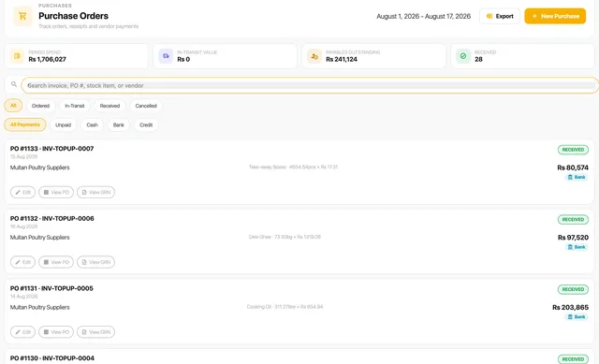Click the search magnifier icon

click(x=14, y=84)
